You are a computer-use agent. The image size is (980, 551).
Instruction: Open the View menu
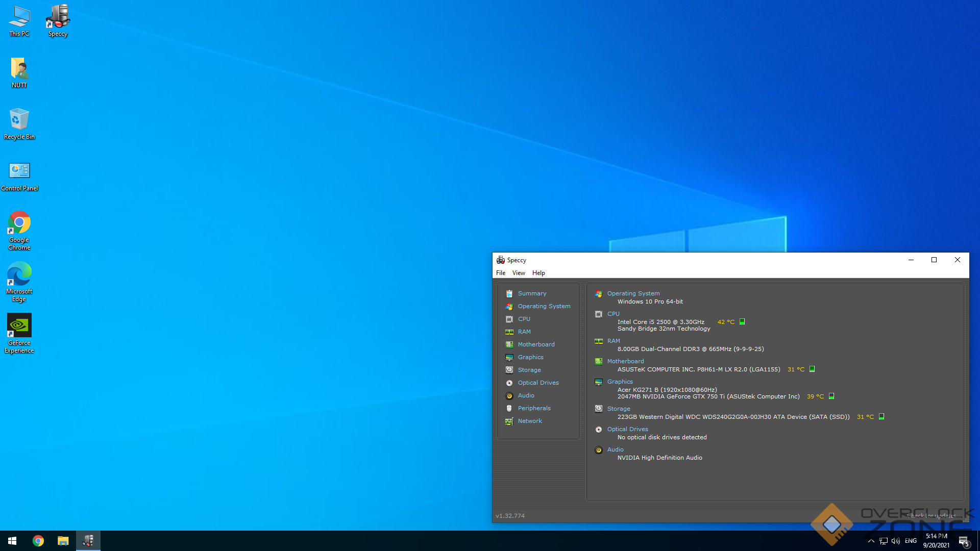(519, 273)
